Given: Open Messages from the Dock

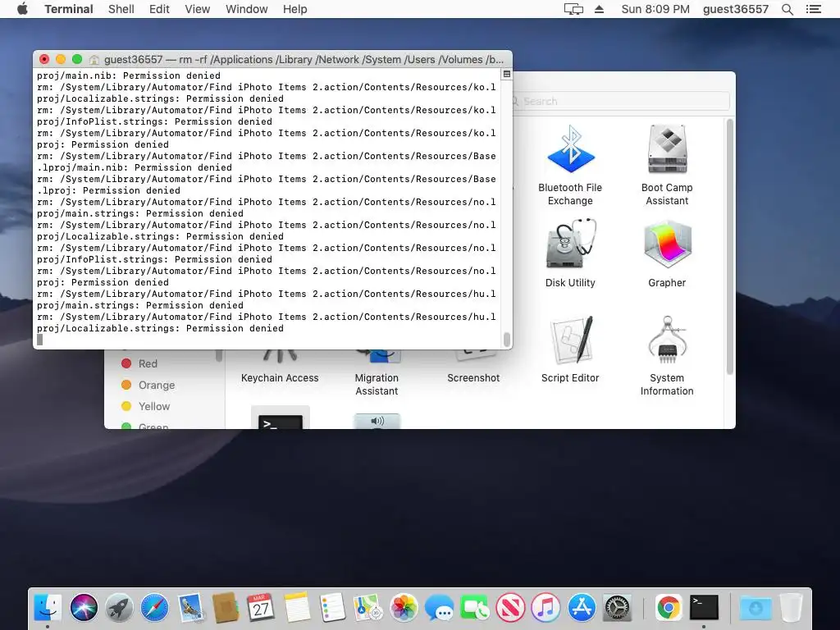Looking at the screenshot, I should click(439, 608).
